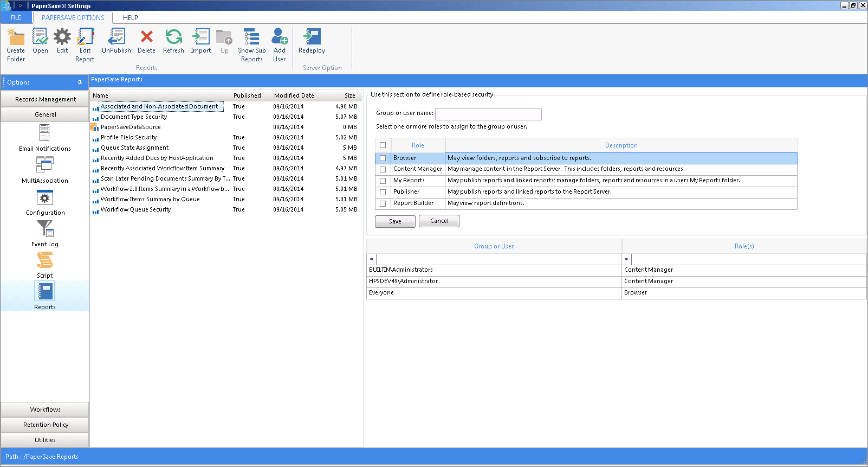Open the quick access toolbar dropdown arrow
The width and height of the screenshot is (868, 467).
20,5
